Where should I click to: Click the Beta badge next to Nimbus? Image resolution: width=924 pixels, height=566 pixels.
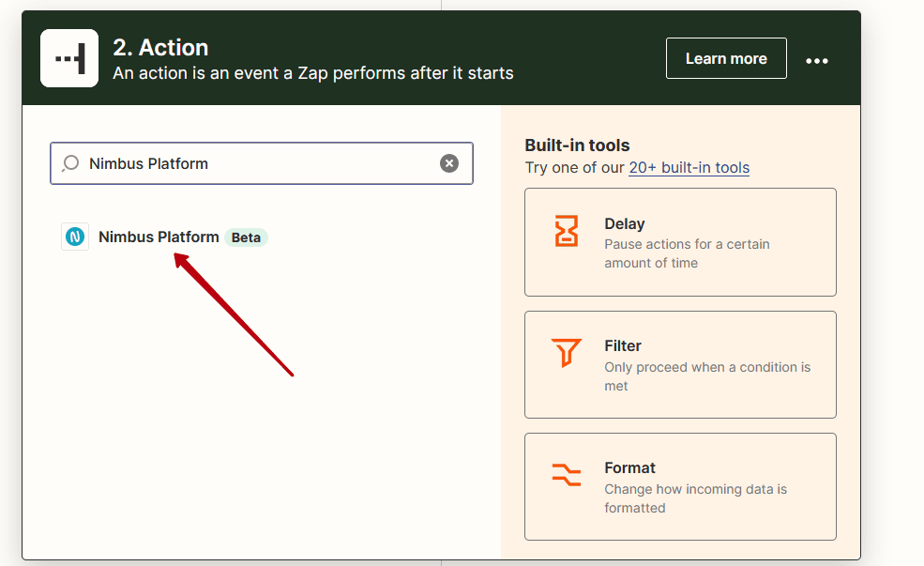(246, 237)
